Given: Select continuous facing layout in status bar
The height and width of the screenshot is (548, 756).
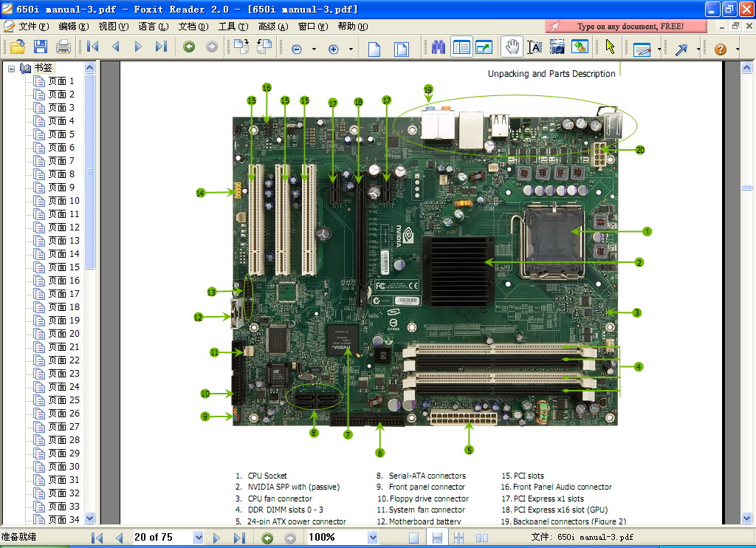Looking at the screenshot, I should pos(458,538).
